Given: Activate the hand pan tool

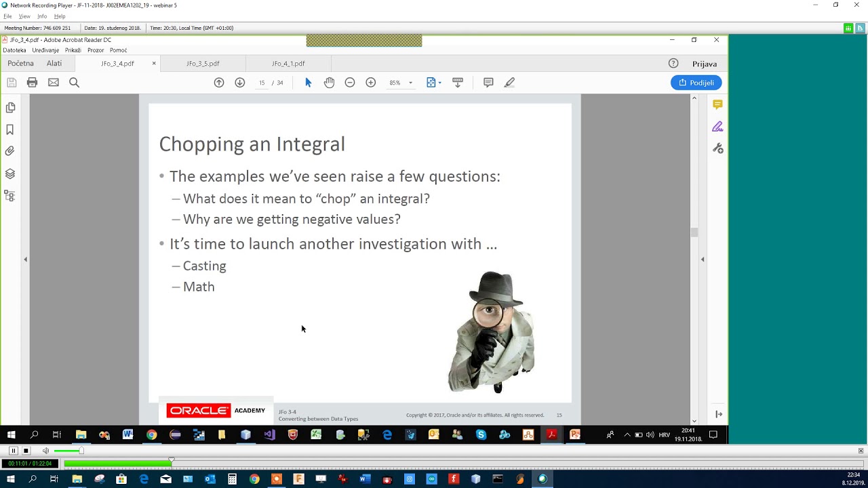Looking at the screenshot, I should tap(329, 83).
